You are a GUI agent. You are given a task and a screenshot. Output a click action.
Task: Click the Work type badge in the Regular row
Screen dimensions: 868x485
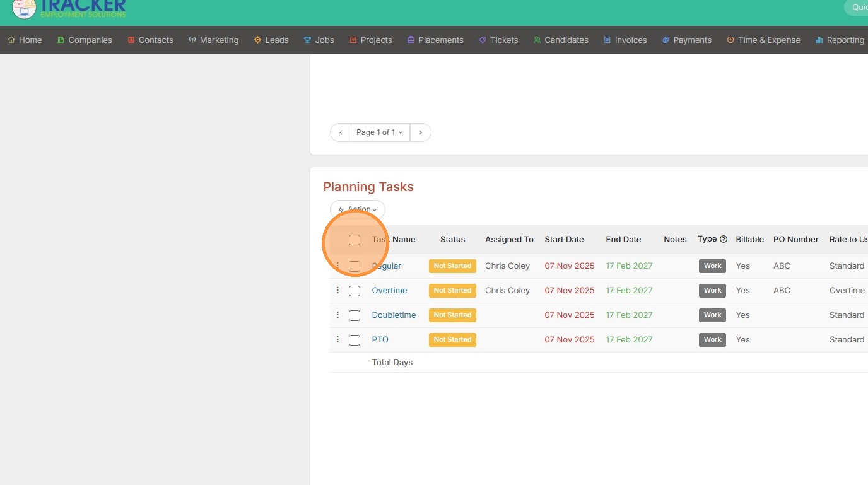712,266
